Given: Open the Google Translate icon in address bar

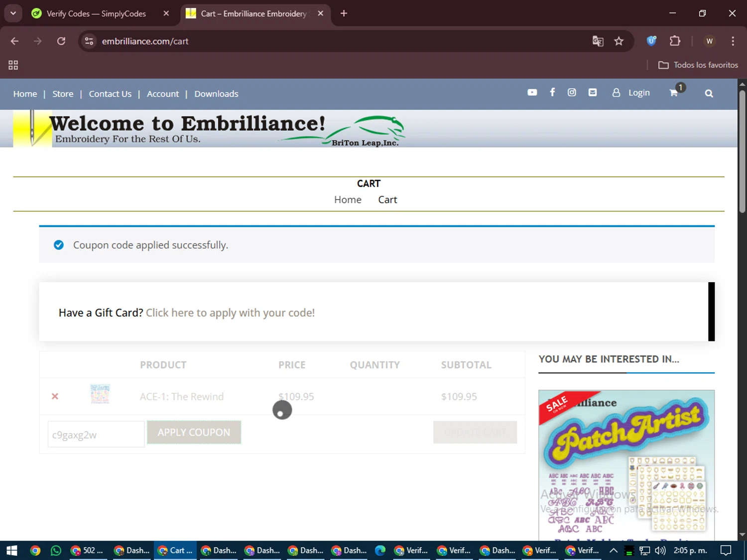Looking at the screenshot, I should (598, 41).
